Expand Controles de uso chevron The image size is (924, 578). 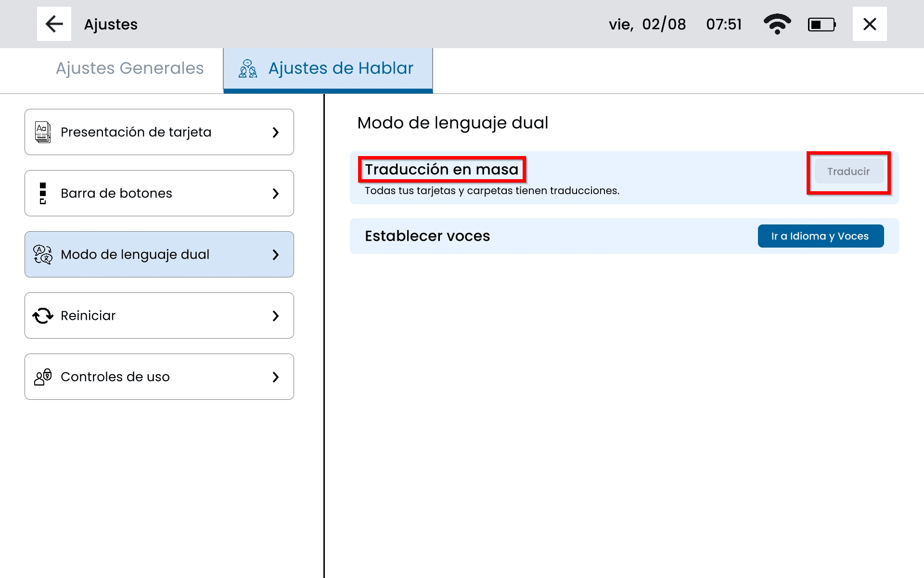pos(275,377)
